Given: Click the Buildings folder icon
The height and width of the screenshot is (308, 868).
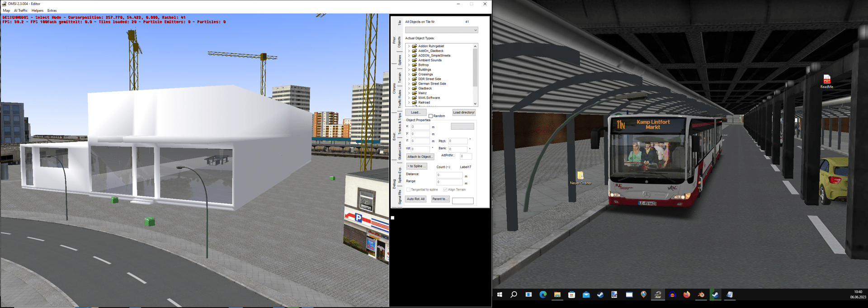Looking at the screenshot, I should pyautogui.click(x=414, y=70).
